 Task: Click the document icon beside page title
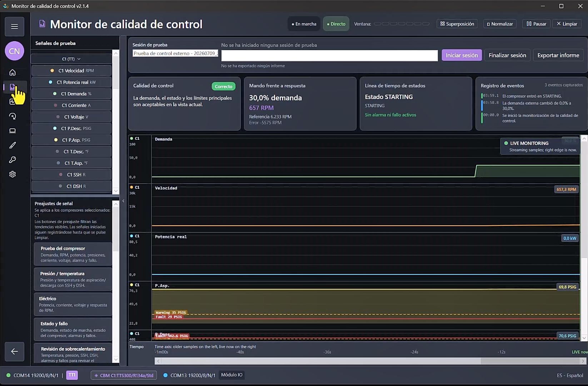coord(42,24)
